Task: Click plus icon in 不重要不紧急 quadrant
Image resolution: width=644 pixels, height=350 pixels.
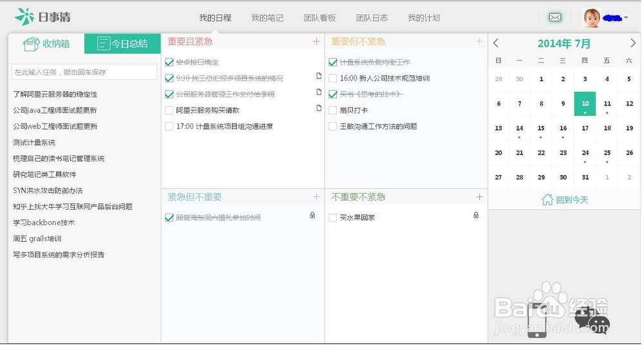Action: point(479,197)
